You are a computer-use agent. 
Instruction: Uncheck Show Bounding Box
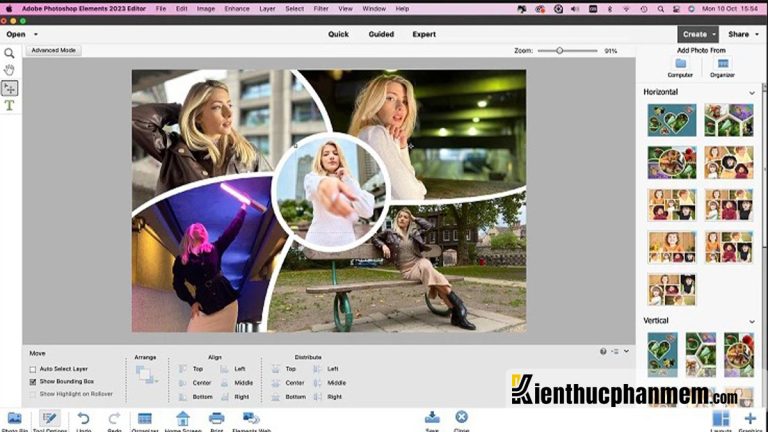(33, 381)
